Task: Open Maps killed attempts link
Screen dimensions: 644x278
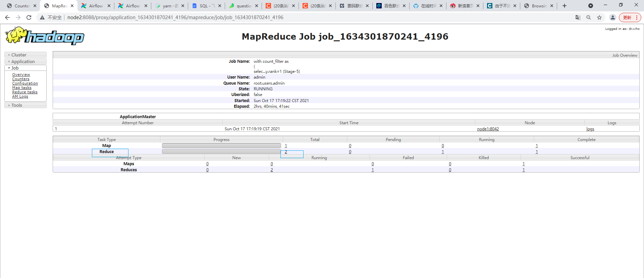Action: (450, 164)
